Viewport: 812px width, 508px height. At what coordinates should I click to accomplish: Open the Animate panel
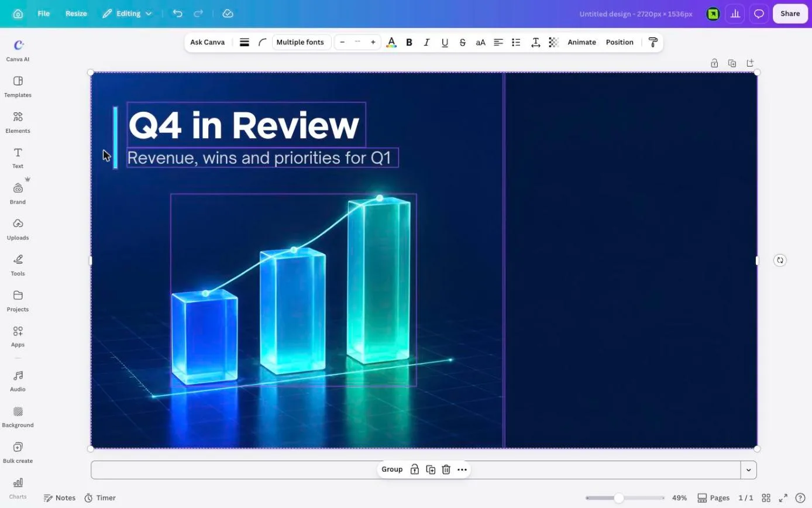pyautogui.click(x=582, y=42)
